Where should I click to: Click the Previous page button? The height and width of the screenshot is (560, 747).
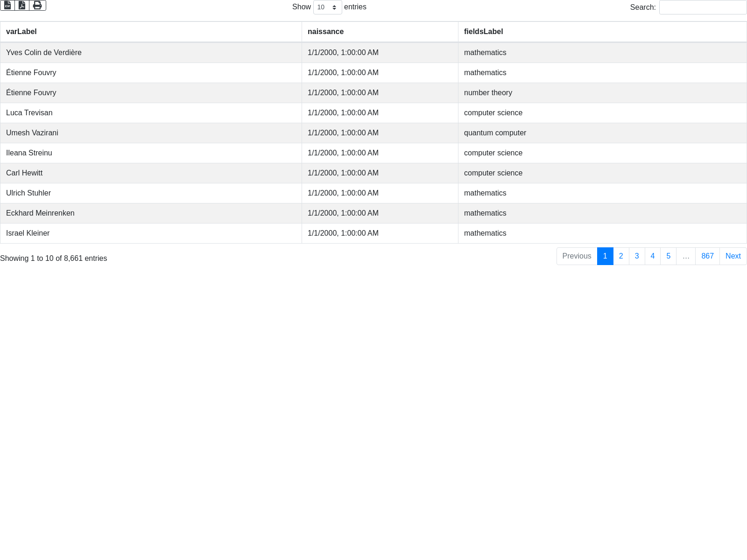pos(577,256)
